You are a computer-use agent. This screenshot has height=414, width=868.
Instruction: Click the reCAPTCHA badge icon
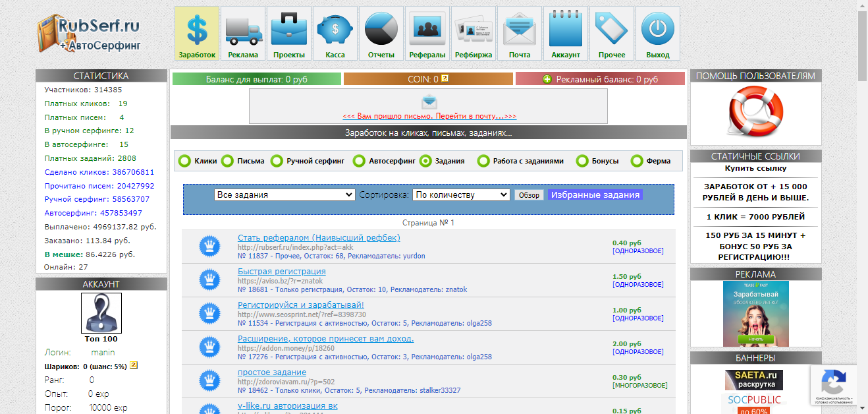tap(834, 381)
